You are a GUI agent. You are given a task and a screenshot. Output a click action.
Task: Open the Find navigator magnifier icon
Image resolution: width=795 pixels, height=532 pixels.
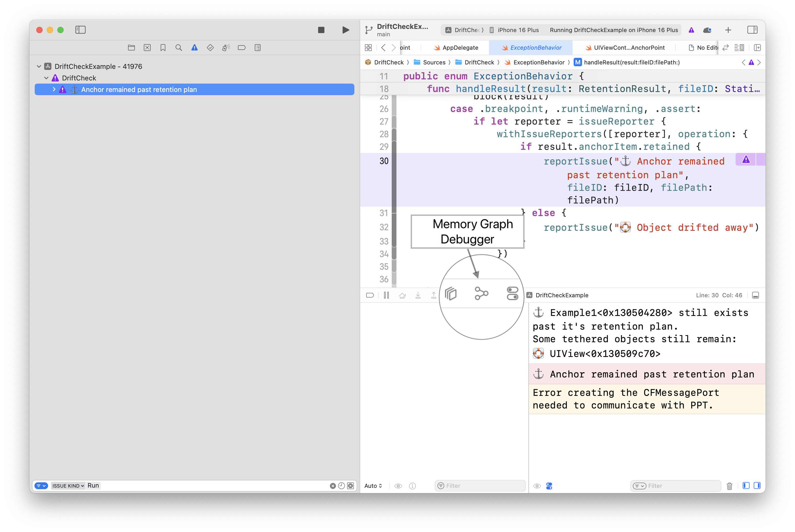[x=179, y=48]
